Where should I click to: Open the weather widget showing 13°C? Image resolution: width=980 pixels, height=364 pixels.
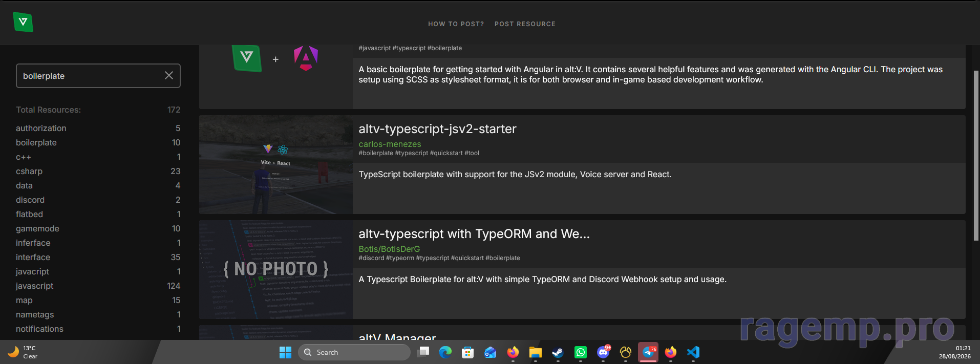[23, 352]
